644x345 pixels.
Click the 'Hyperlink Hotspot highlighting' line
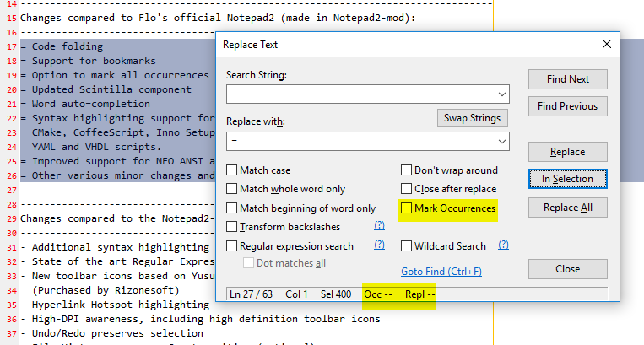tap(115, 305)
